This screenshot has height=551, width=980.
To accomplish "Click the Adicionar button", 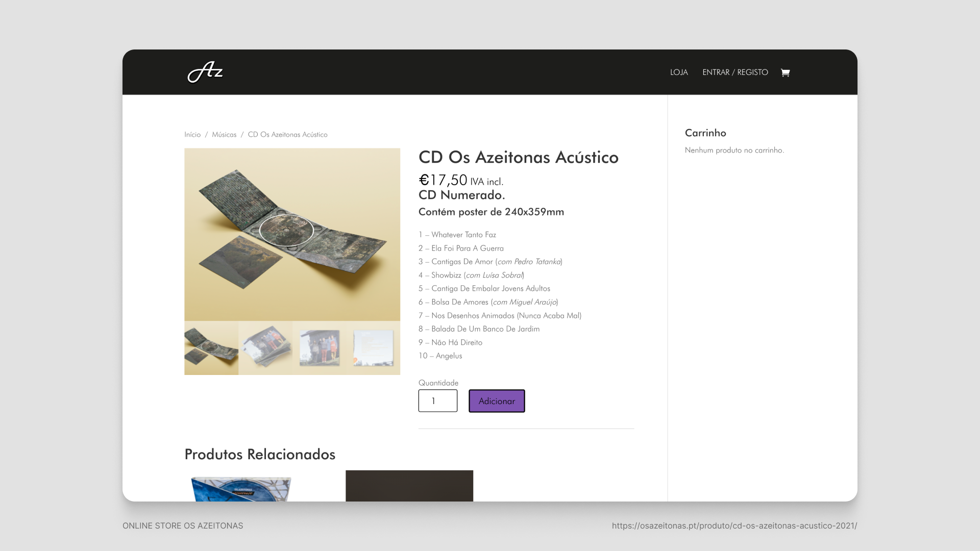I will (x=497, y=401).
